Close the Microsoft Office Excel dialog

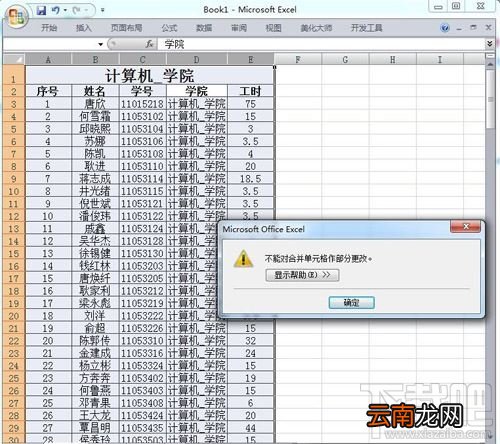(x=465, y=227)
